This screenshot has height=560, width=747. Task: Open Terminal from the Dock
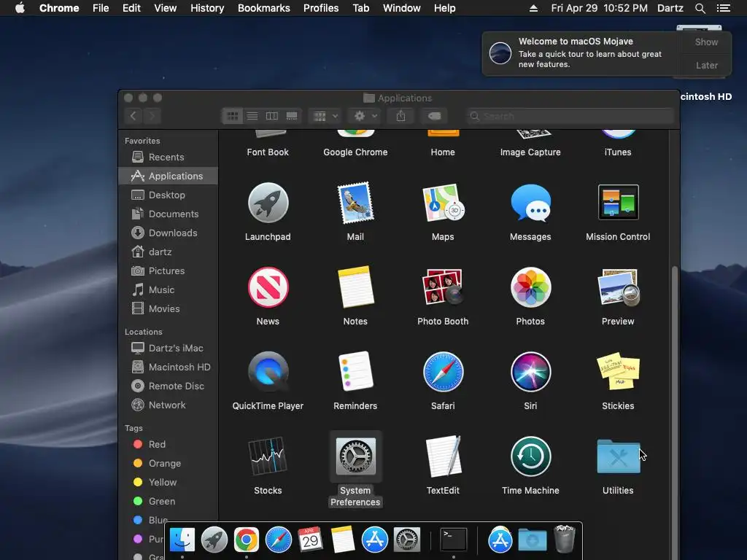(x=453, y=540)
